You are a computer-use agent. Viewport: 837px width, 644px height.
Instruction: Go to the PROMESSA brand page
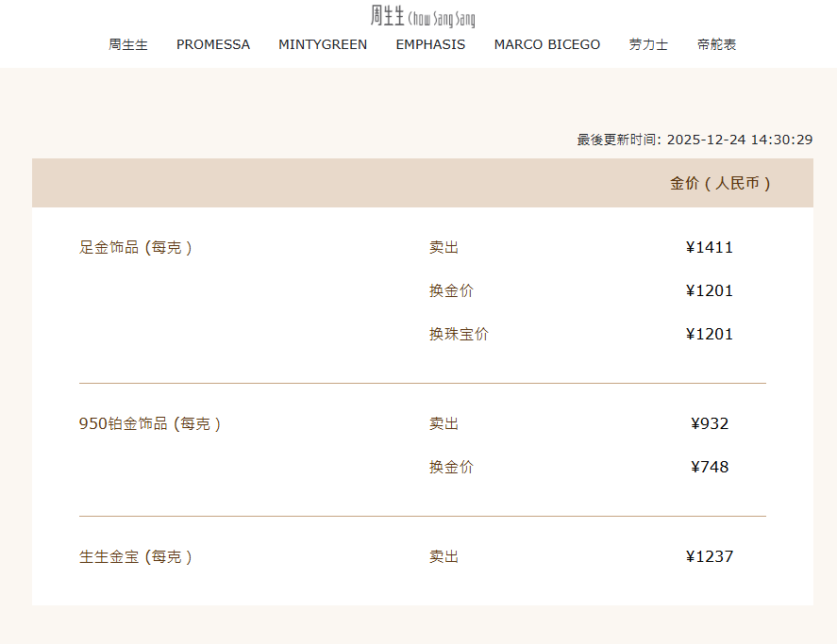[x=213, y=44]
